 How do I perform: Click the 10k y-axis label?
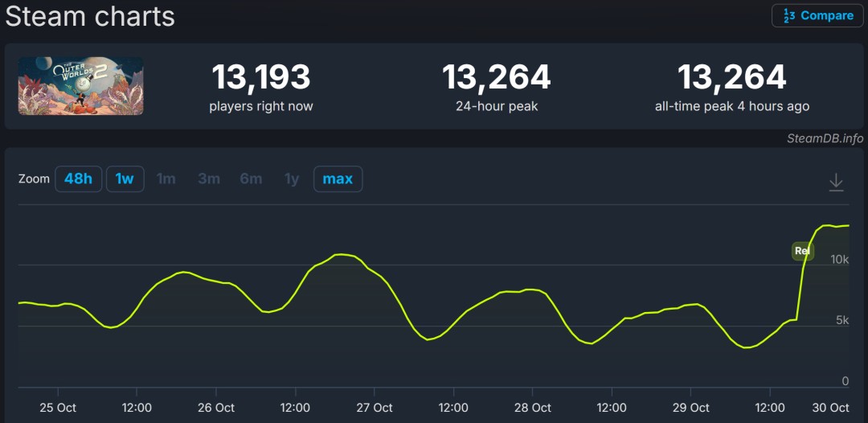[840, 260]
